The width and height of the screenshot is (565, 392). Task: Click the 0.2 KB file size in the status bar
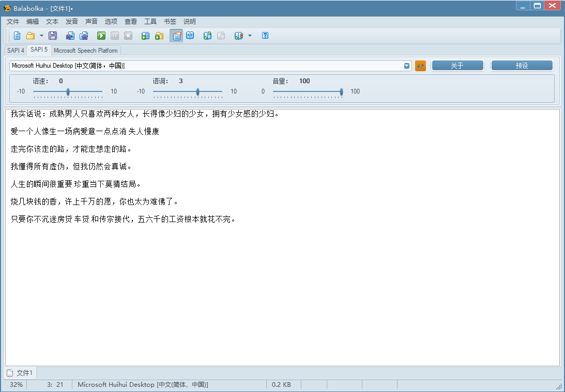click(281, 384)
